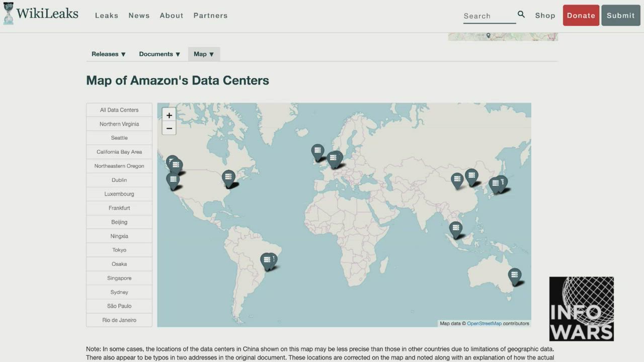
Task: Click the search magnifying glass icon
Action: [521, 15]
